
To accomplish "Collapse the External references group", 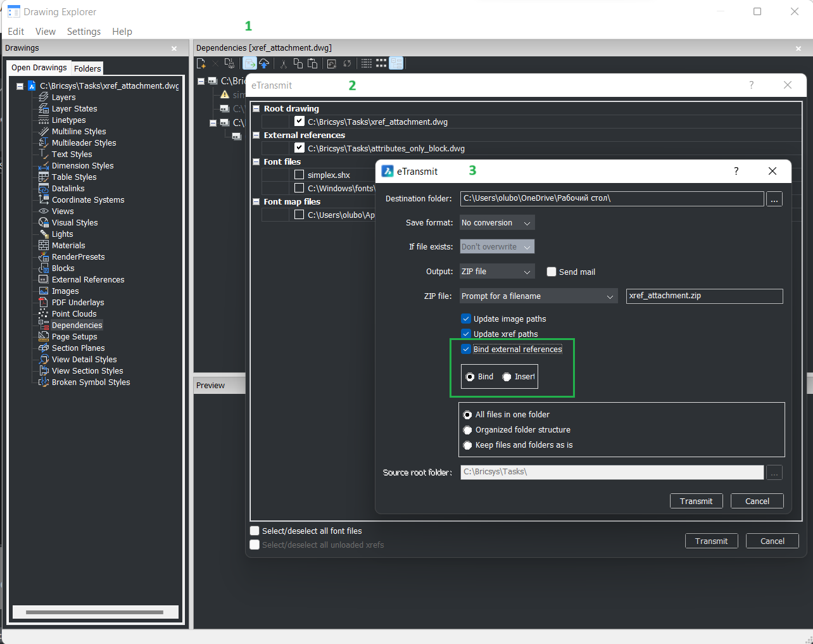I will [256, 135].
